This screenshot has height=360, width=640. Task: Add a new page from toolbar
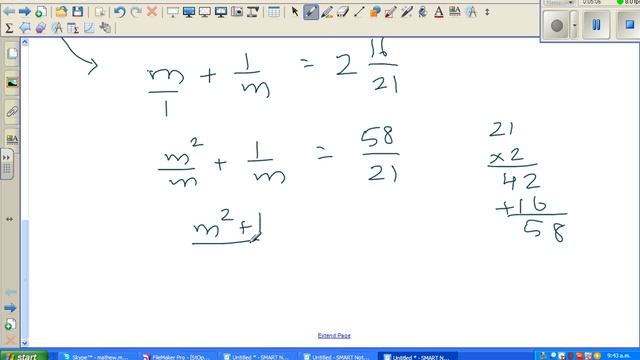click(40, 11)
